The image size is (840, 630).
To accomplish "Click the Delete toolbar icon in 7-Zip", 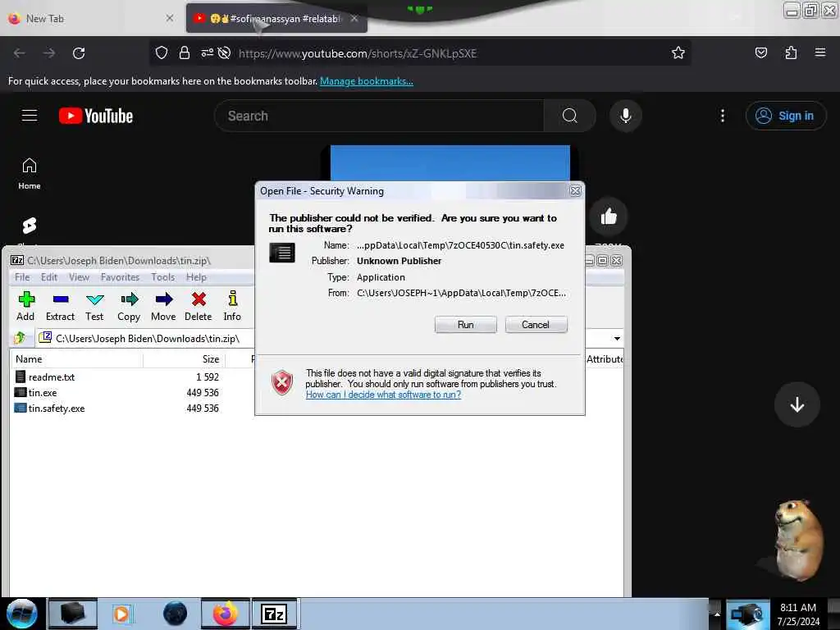I will click(199, 307).
